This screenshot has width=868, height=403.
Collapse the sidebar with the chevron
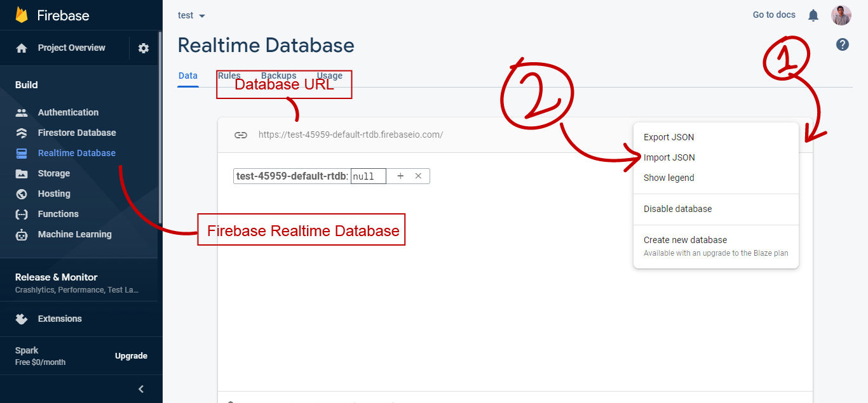click(x=140, y=388)
